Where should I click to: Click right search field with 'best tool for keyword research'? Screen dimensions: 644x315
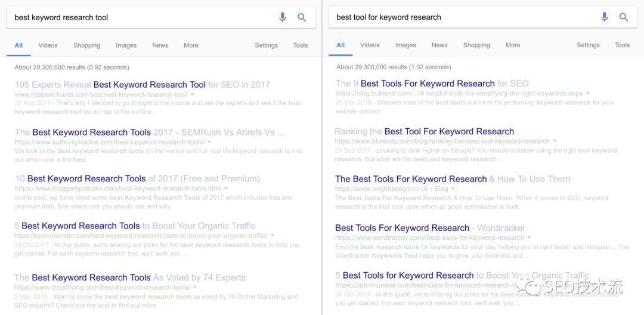pos(459,17)
